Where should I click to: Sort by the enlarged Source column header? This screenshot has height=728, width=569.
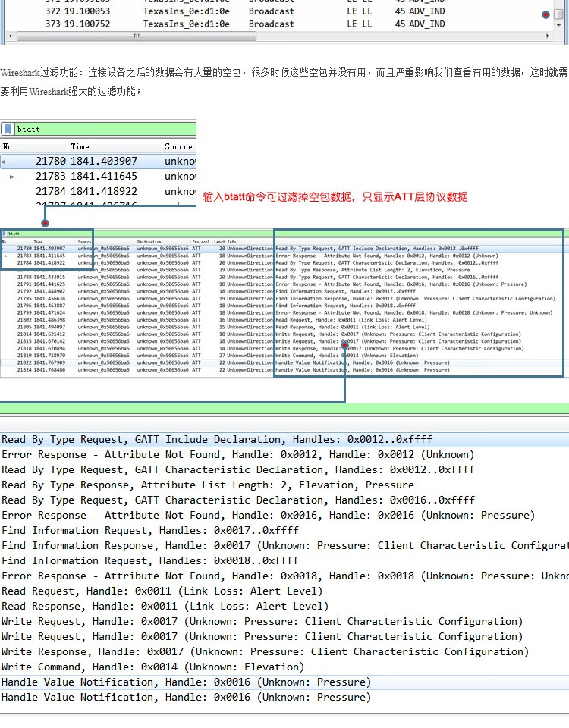(x=178, y=146)
